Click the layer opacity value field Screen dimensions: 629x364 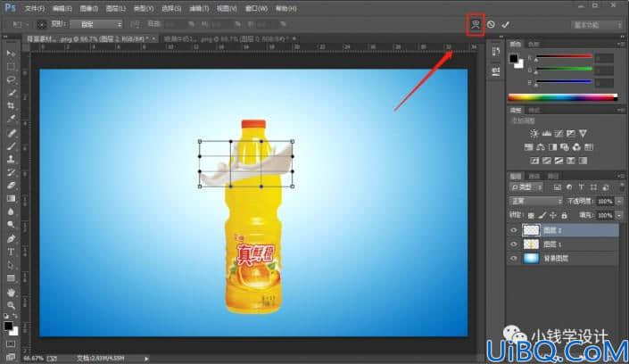tap(606, 201)
